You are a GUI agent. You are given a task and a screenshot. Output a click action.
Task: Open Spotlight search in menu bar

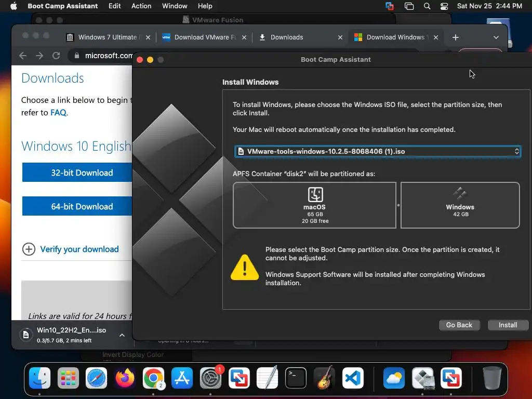tap(427, 6)
